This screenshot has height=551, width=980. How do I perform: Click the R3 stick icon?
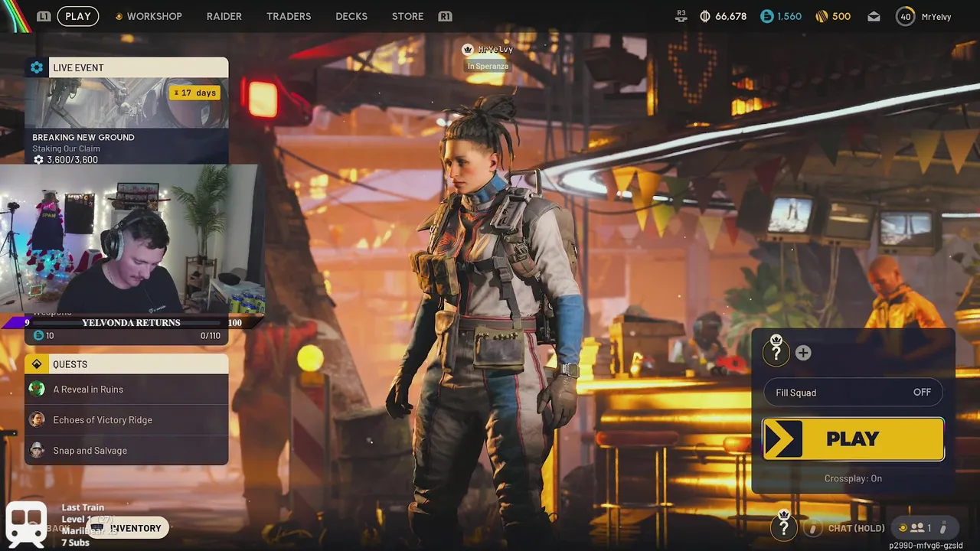681,16
